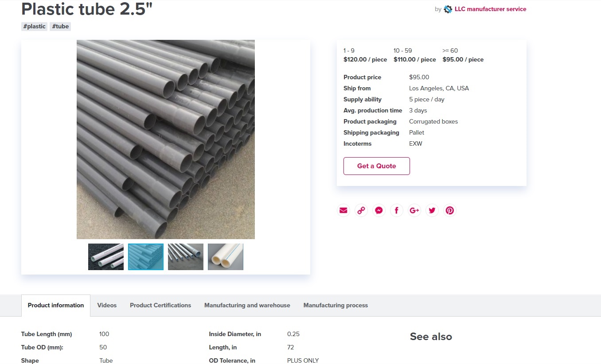Viewport: 601px width, 364px height.
Task: Select the blue pipes thumbnail
Action: pyautogui.click(x=146, y=257)
